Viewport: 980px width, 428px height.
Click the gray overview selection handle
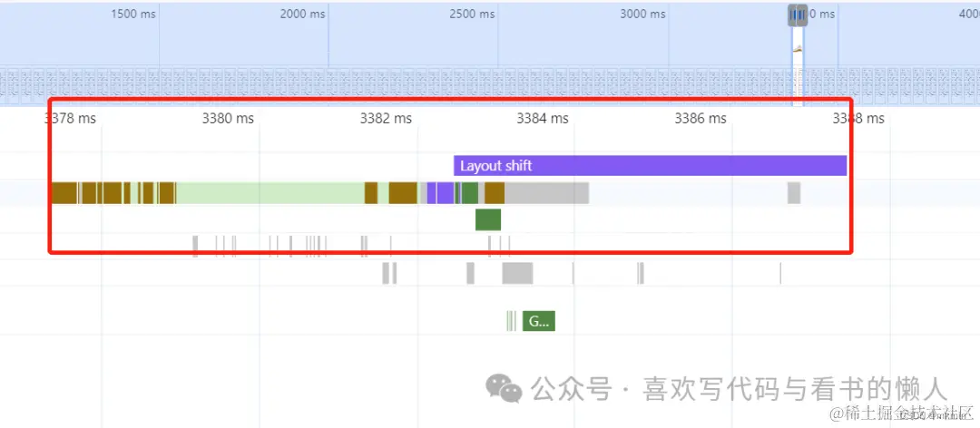tap(798, 15)
